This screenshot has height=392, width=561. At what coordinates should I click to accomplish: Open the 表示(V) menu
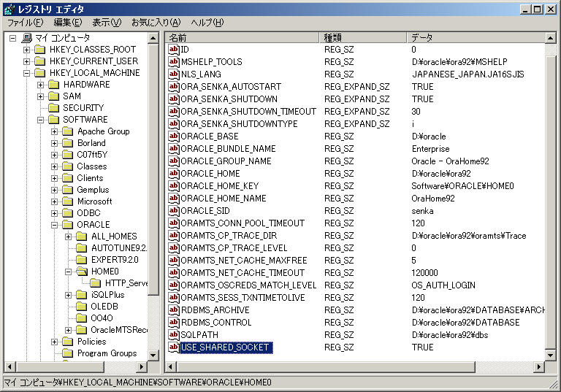pyautogui.click(x=107, y=23)
